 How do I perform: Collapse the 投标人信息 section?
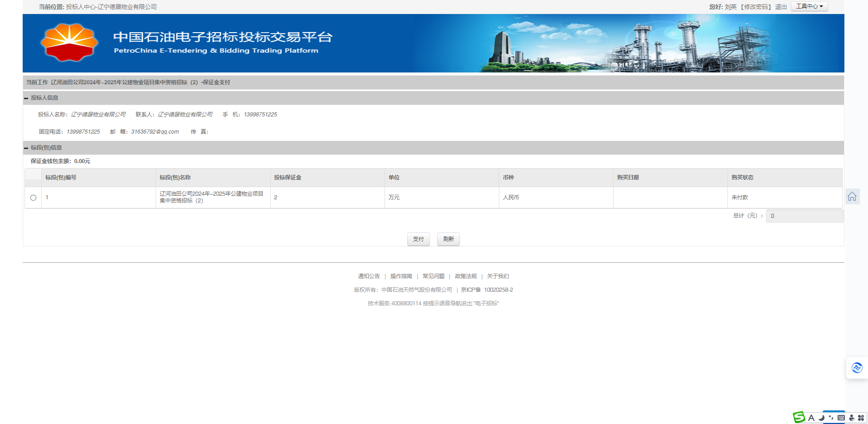(26, 98)
